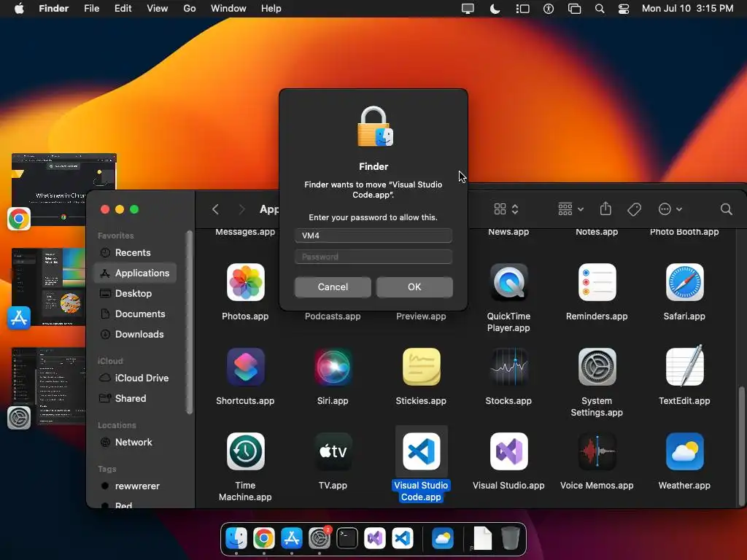747x560 pixels.
Task: Click Cancel in the Finder password dialog
Action: coord(333,287)
